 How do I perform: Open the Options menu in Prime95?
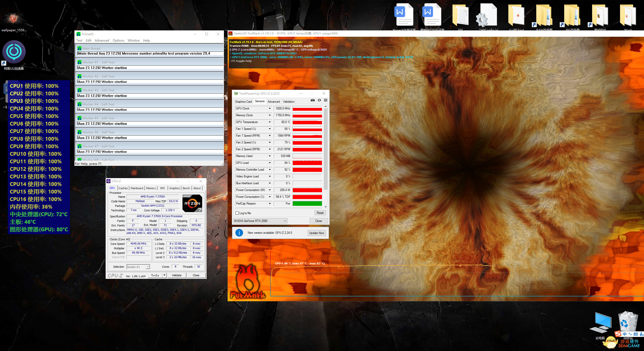tap(118, 41)
